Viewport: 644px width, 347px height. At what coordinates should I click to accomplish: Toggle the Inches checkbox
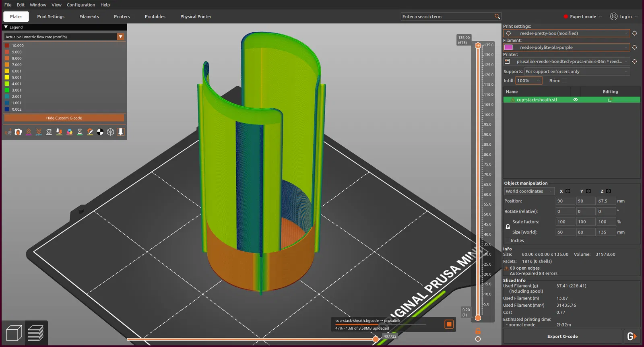(507, 241)
